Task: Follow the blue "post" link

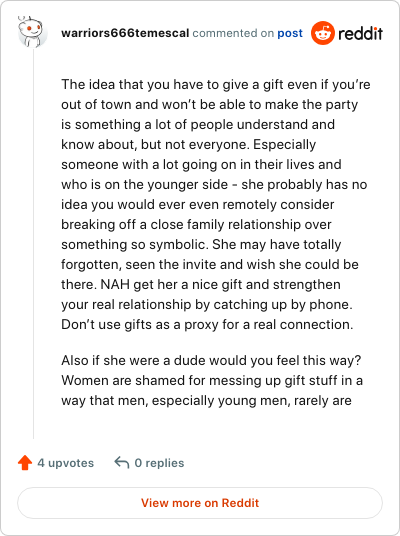Action: pos(290,33)
